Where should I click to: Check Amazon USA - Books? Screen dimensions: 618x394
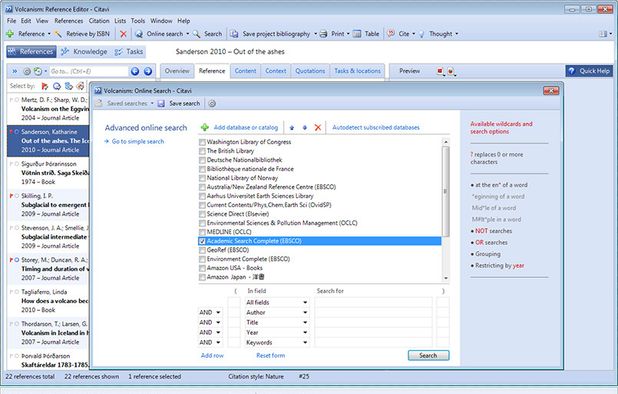coord(202,268)
